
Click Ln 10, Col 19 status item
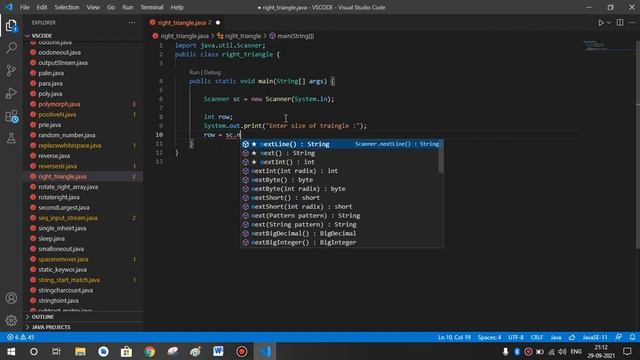[454, 338]
